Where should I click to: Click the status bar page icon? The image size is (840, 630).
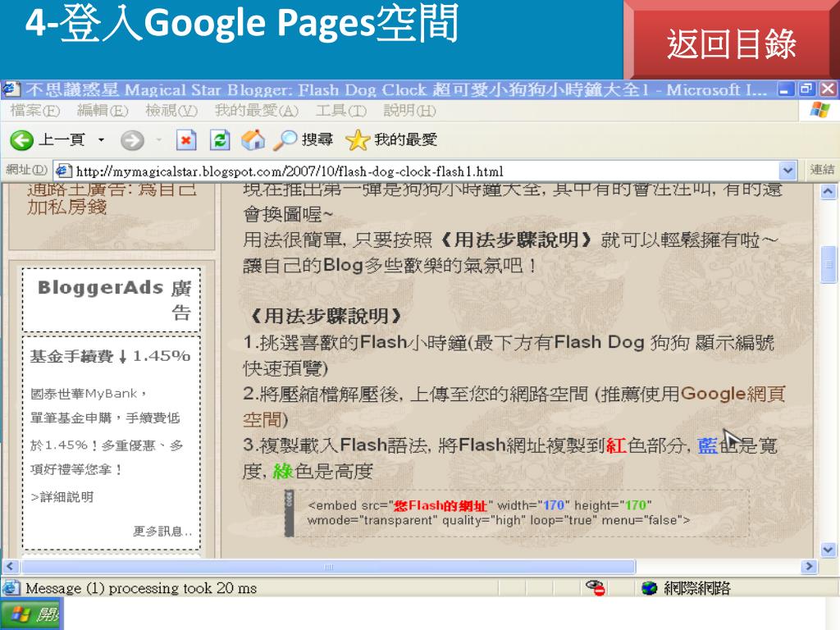point(11,588)
